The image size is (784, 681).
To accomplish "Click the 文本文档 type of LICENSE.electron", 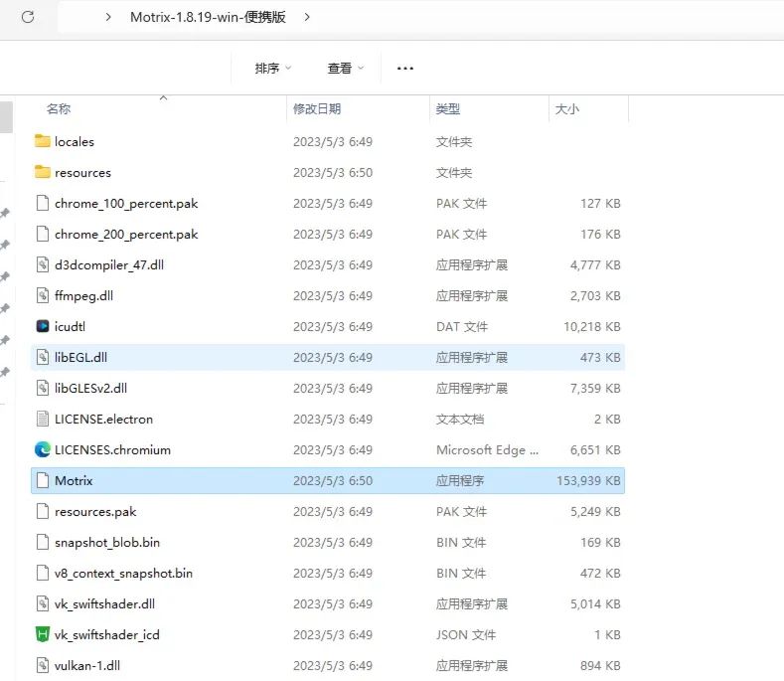I will pos(460,420).
